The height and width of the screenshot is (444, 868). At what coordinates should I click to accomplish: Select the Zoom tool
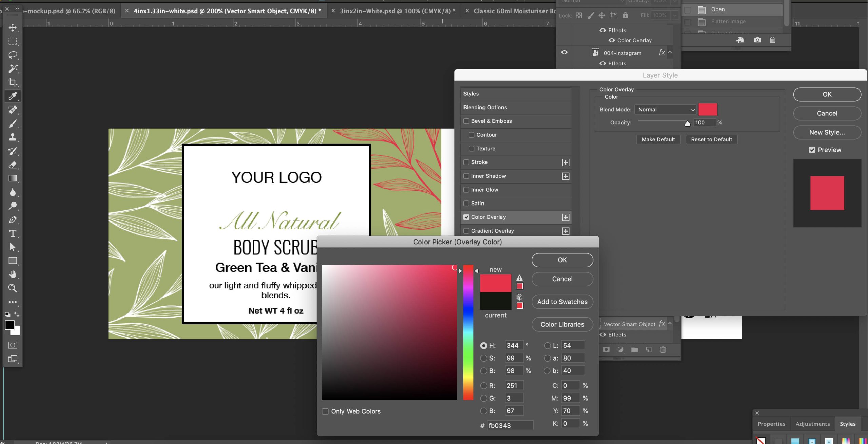pos(13,288)
